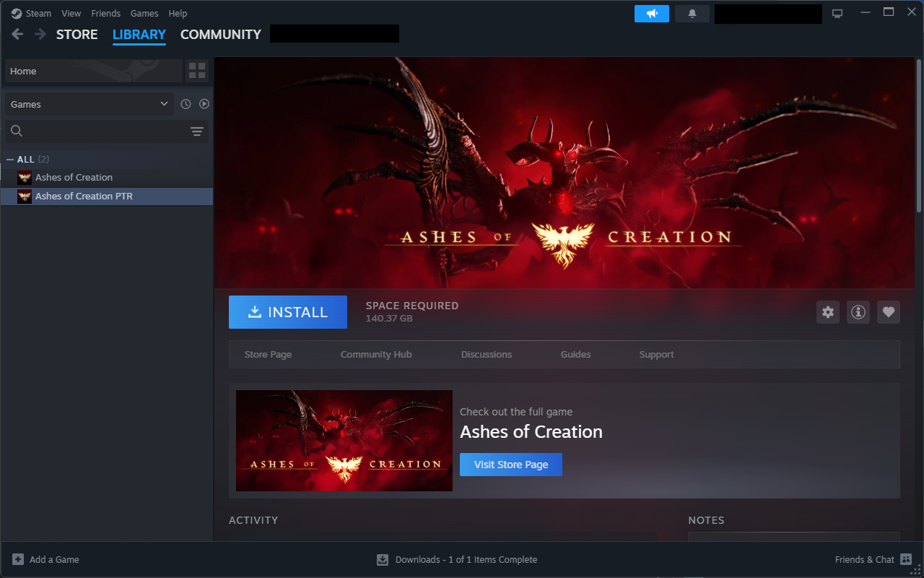
Task: Click the library search magnifier icon
Action: pyautogui.click(x=17, y=131)
